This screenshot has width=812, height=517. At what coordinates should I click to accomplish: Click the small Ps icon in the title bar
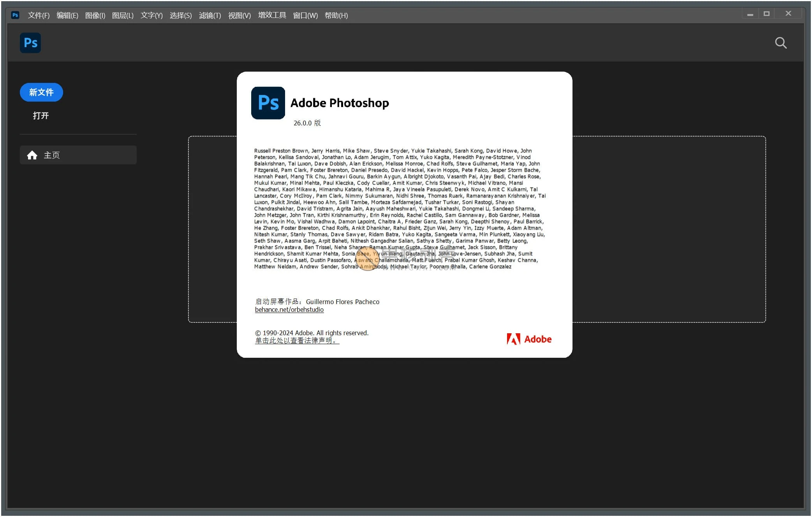15,15
